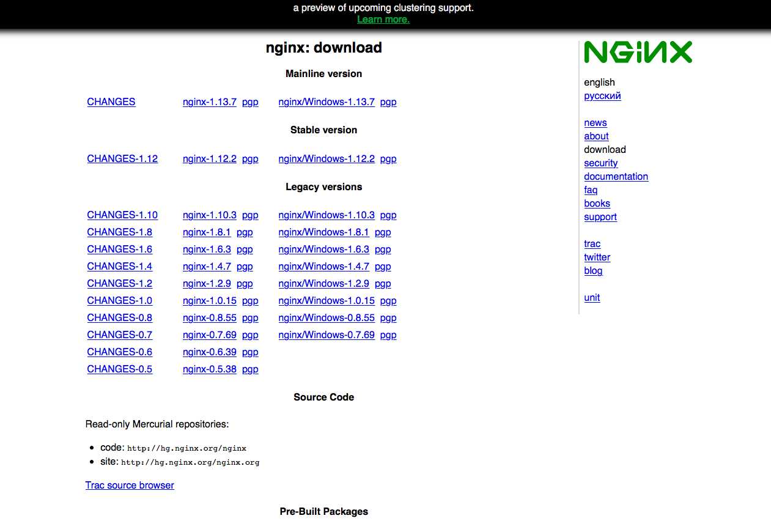Download nginx-1.12.2 stable

(210, 159)
